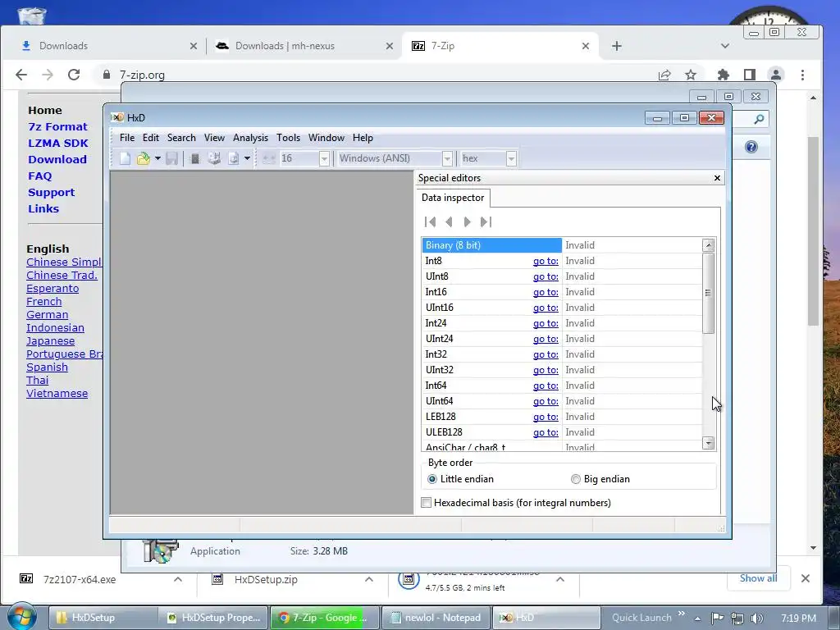
Task: Click Chrome back arrow
Action: tap(21, 75)
